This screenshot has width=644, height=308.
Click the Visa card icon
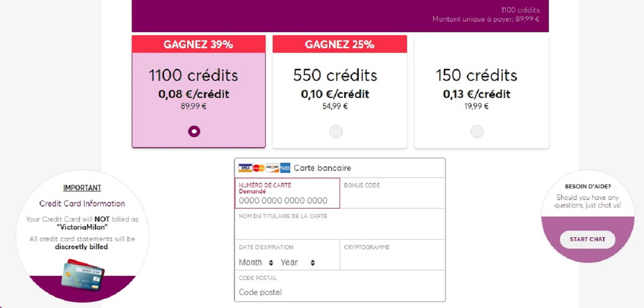point(245,168)
